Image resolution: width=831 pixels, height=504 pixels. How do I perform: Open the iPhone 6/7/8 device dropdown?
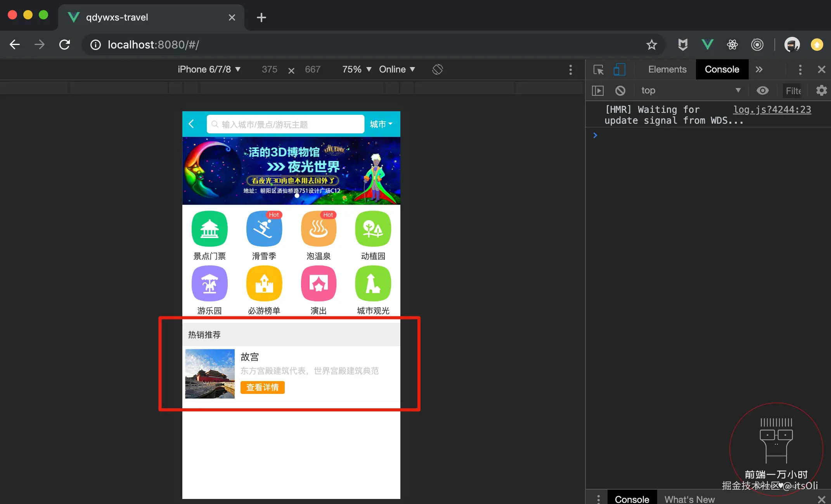pos(209,69)
